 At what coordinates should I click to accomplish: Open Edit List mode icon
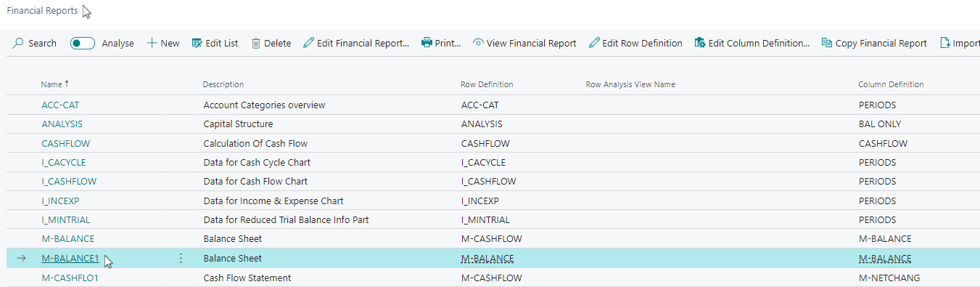197,44
